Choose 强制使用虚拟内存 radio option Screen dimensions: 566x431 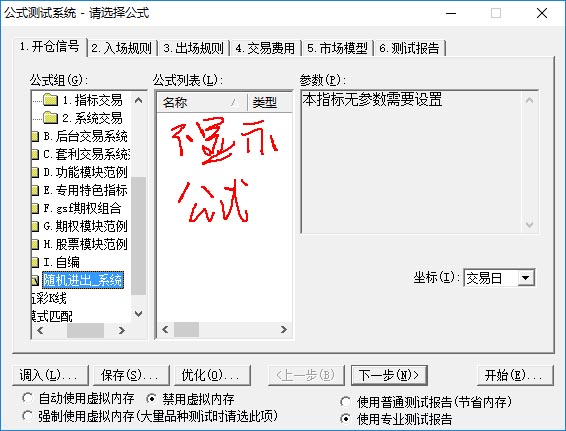(27, 415)
